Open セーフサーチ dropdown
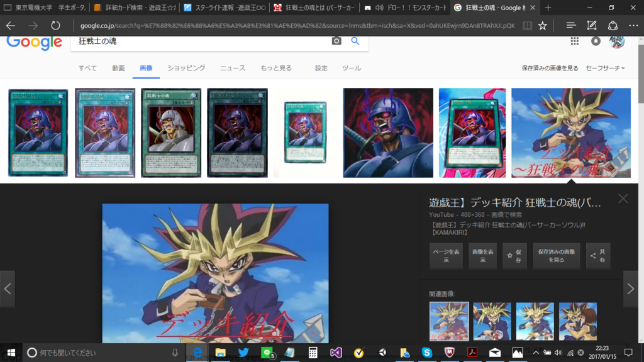The image size is (644, 362). pyautogui.click(x=605, y=68)
